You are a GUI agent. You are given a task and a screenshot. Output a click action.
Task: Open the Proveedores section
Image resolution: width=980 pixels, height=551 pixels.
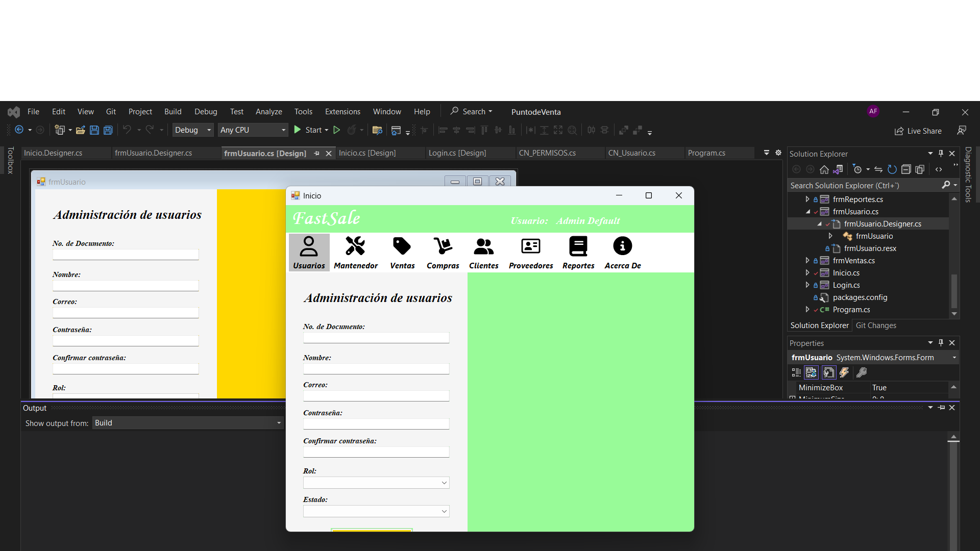[530, 253]
